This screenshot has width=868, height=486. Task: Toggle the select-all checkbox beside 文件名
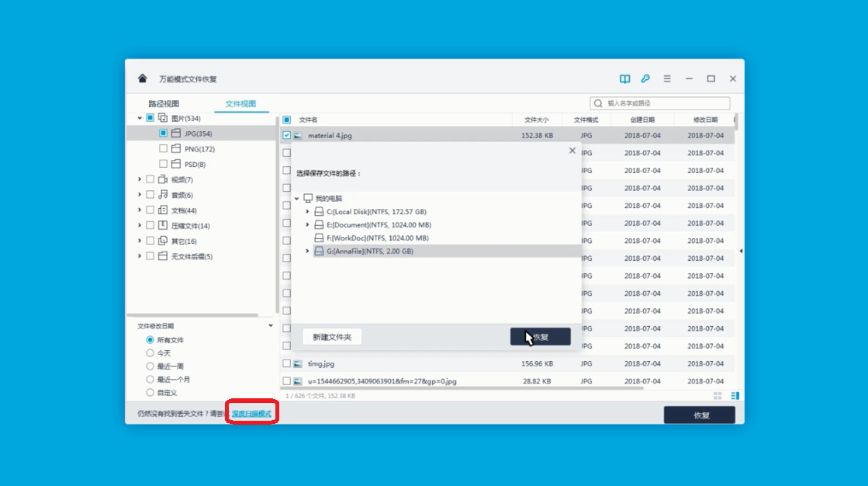[x=287, y=120]
